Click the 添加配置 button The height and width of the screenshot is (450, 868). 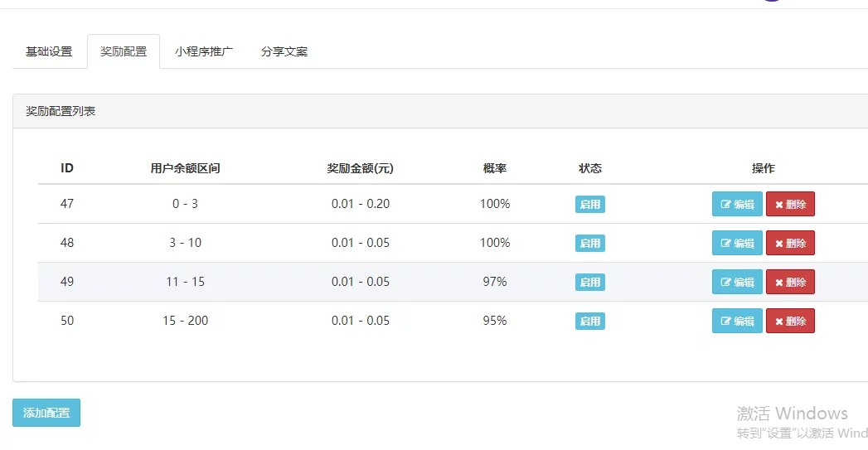coord(46,413)
